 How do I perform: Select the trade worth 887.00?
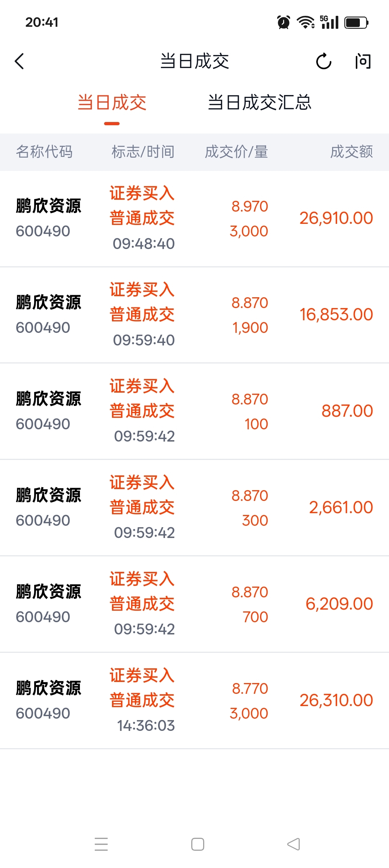point(194,411)
